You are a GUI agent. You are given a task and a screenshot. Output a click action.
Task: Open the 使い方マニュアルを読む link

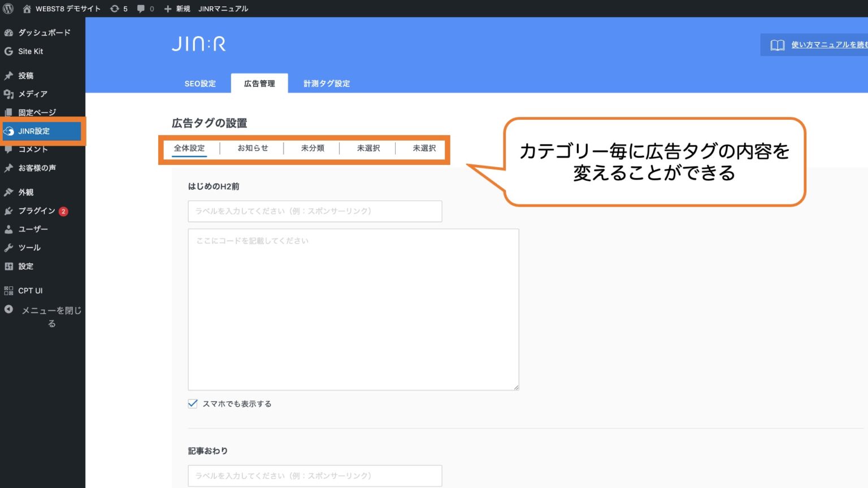point(825,45)
